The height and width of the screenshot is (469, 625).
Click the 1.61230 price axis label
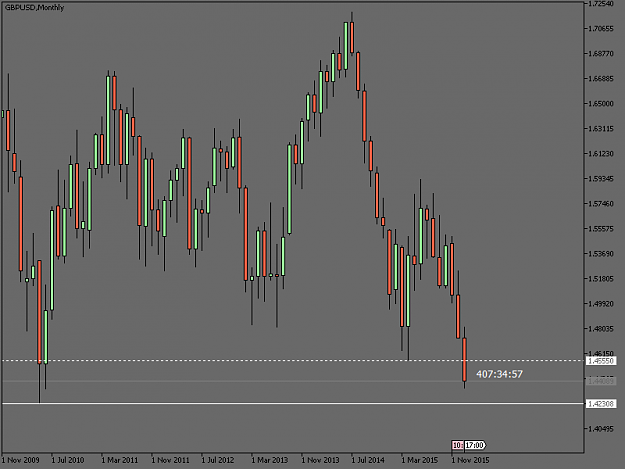[601, 154]
